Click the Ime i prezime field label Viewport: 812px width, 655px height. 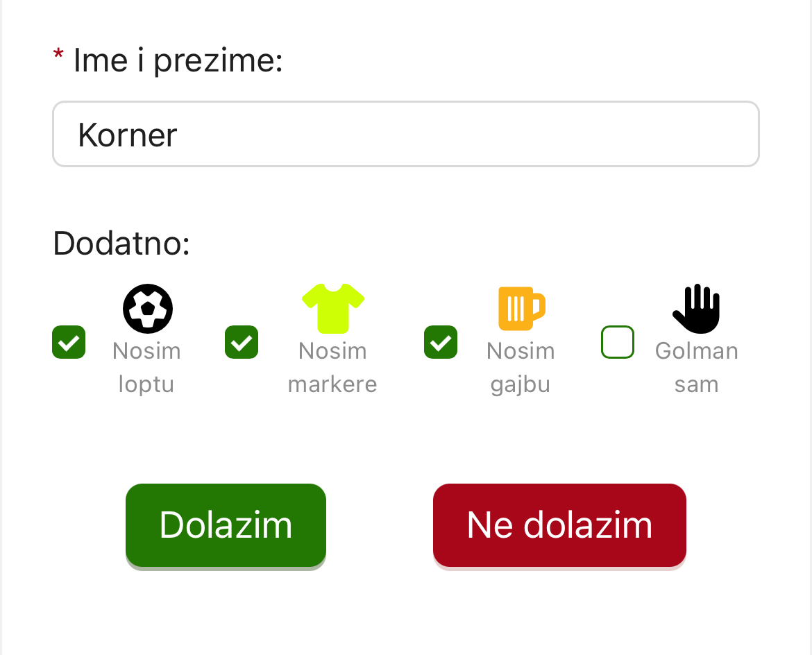point(178,60)
